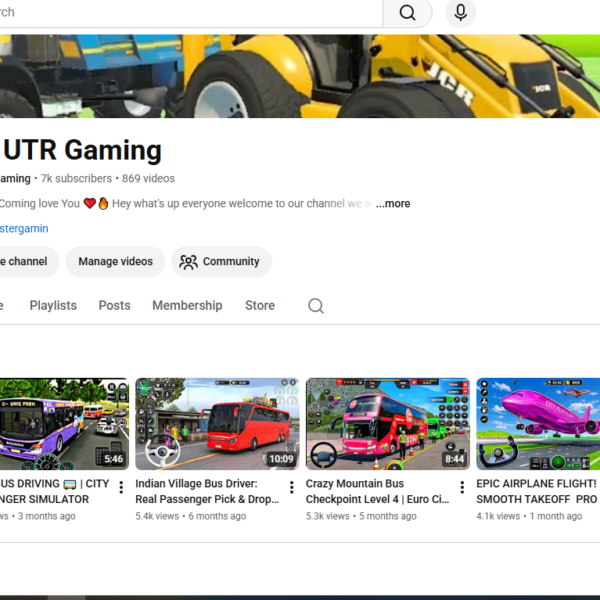Click Manage videos button

[x=115, y=262]
